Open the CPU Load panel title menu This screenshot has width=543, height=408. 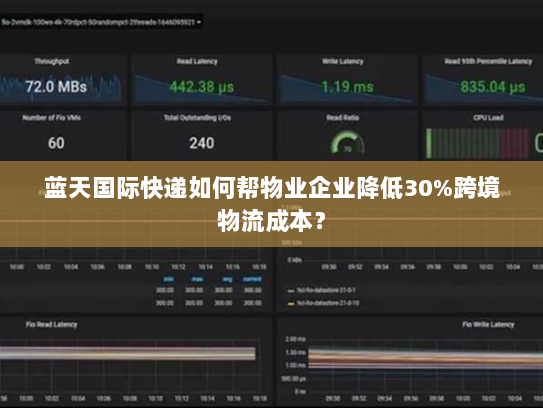pos(488,118)
